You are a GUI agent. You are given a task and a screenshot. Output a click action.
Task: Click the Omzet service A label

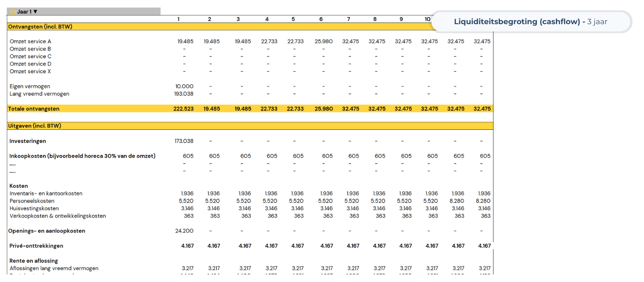tap(30, 41)
